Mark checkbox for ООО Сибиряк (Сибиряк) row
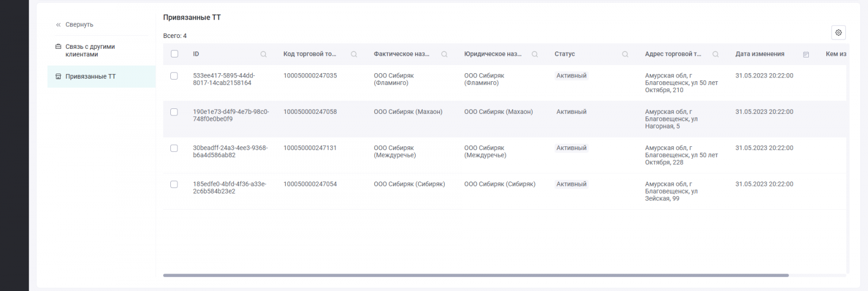 tap(174, 184)
